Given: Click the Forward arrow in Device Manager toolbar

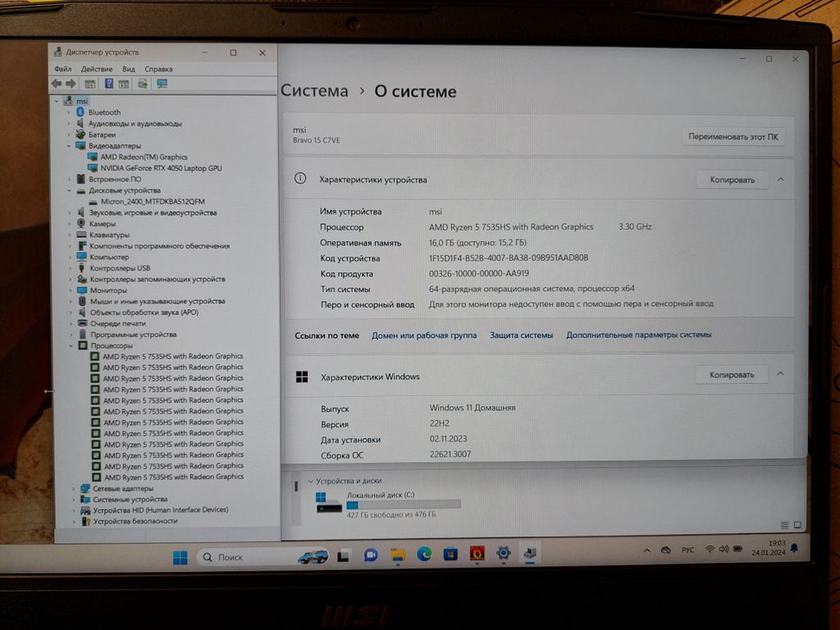Looking at the screenshot, I should click(71, 84).
